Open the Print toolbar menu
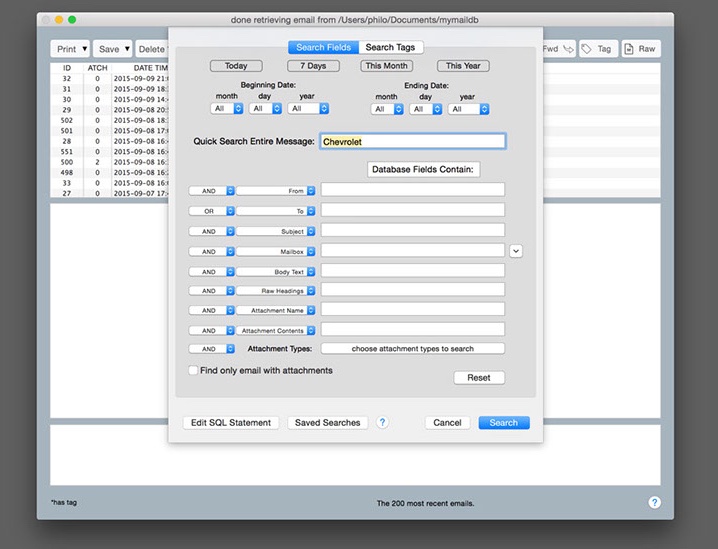The height and width of the screenshot is (549, 718). (x=70, y=48)
